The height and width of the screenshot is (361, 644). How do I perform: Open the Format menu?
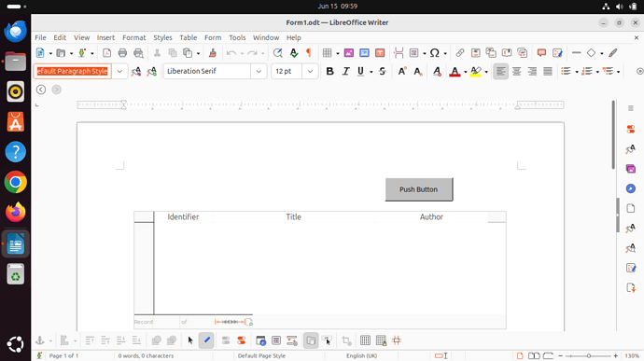coord(133,37)
